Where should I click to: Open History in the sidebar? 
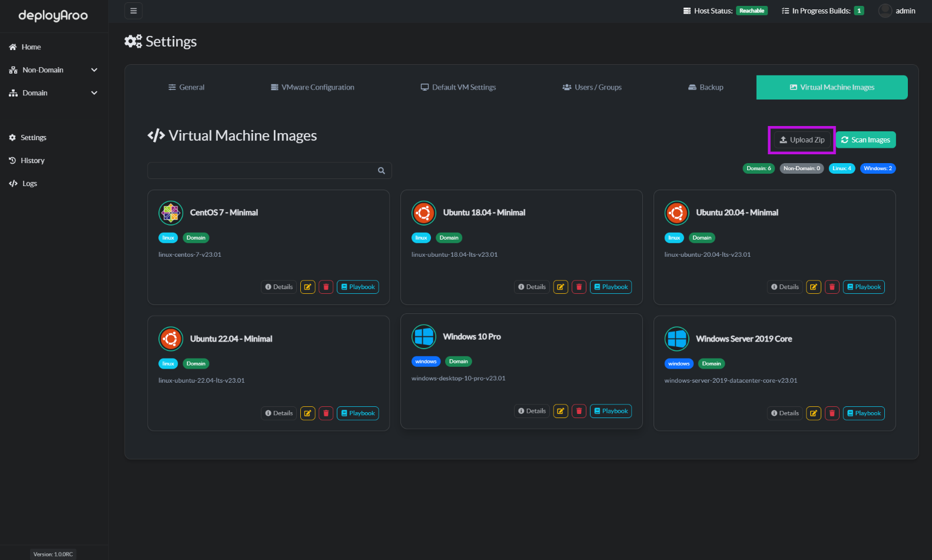tap(26, 161)
